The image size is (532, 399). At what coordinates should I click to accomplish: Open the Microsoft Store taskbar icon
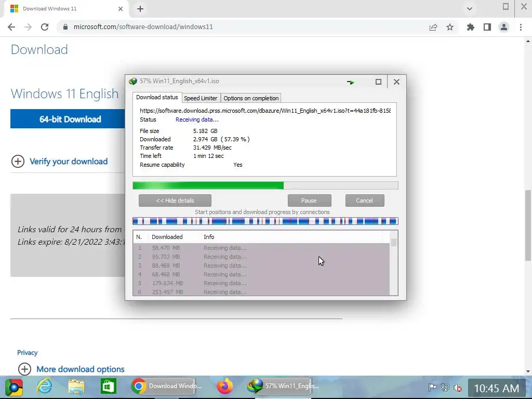click(x=108, y=387)
